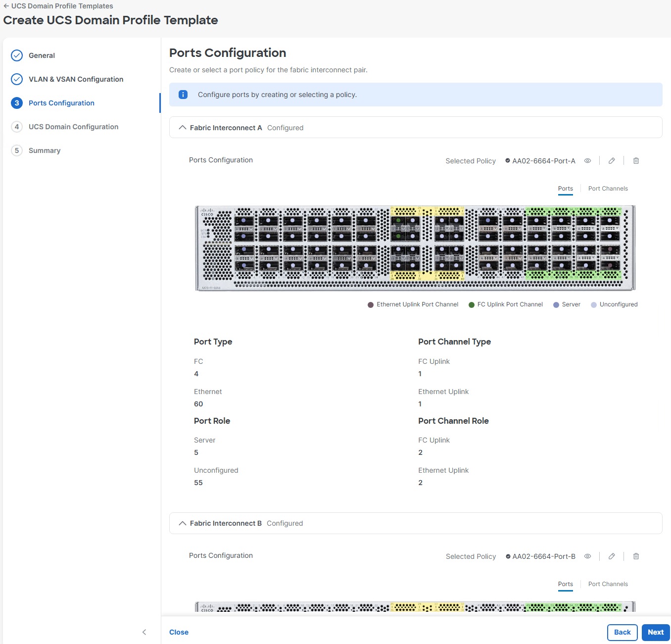Click Ethernet Uplink Port Channel legend dot
671x644 pixels.
pyautogui.click(x=371, y=305)
